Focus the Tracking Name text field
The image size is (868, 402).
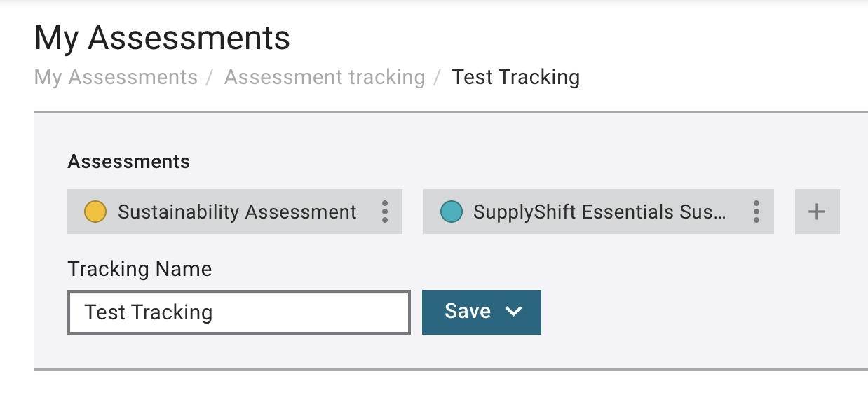[239, 312]
